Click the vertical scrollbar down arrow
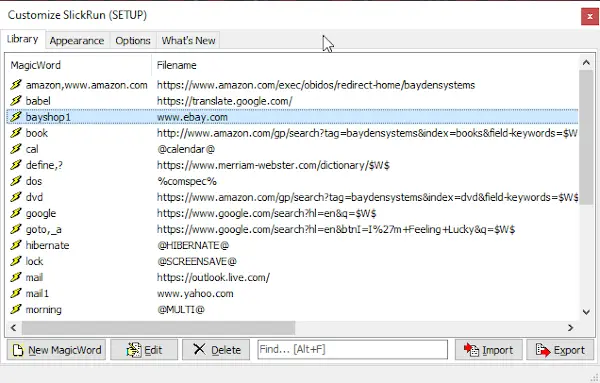600x383 pixels. (x=586, y=312)
